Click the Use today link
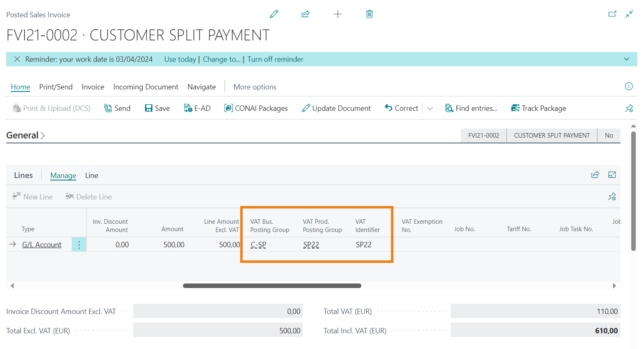644x349 pixels. click(x=180, y=59)
